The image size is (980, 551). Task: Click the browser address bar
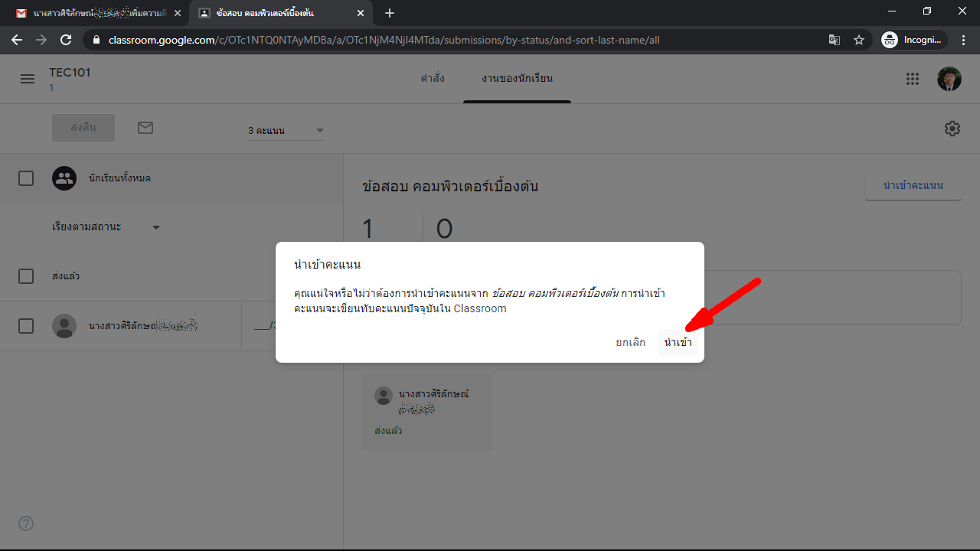pyautogui.click(x=459, y=40)
